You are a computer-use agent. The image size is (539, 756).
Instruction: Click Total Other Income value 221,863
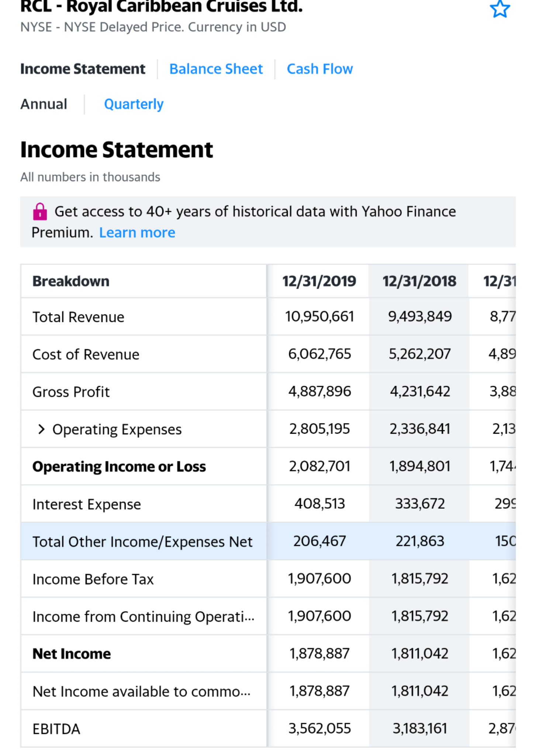(420, 541)
